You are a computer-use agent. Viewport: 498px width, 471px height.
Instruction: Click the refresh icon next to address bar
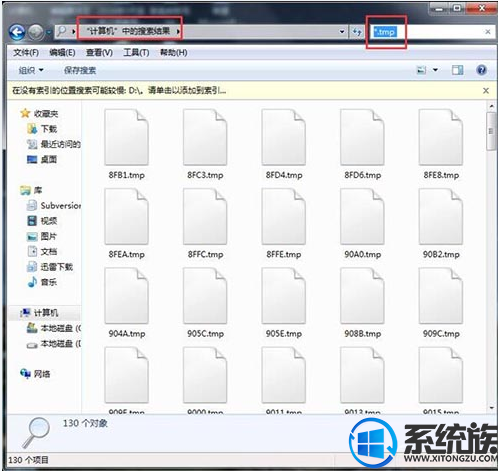pos(357,32)
